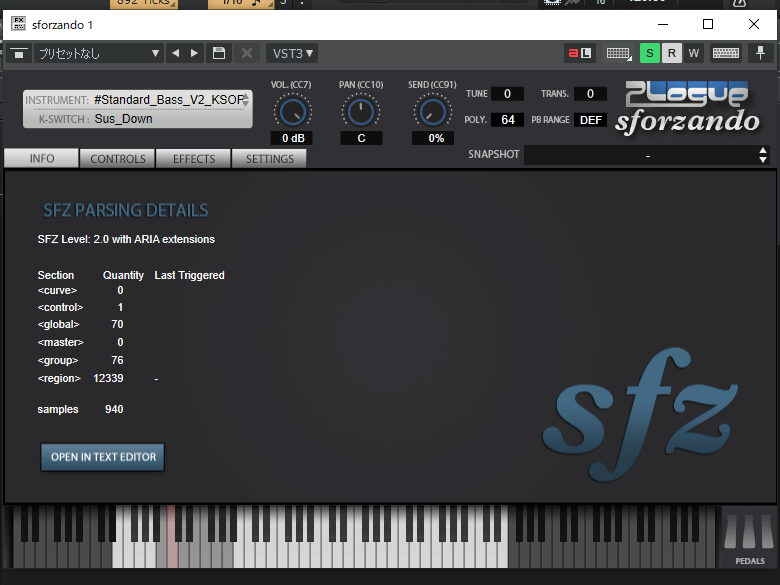Switch to the INFO tab
The height and width of the screenshot is (585, 780).
[x=42, y=158]
